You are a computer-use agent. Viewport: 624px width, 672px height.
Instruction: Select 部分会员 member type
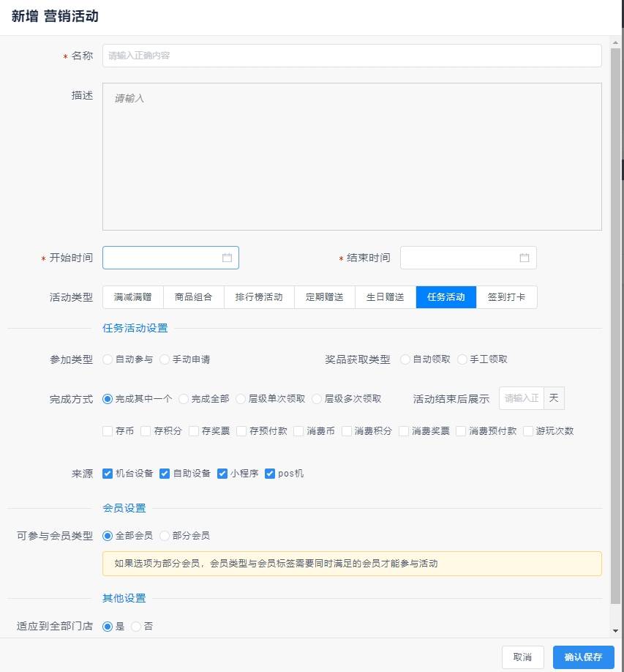click(x=165, y=536)
